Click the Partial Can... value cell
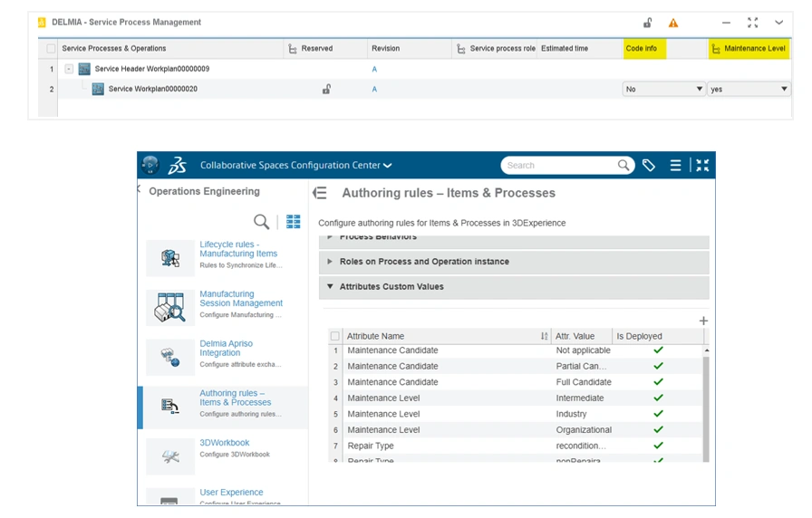This screenshot has height=518, width=812. tap(581, 367)
